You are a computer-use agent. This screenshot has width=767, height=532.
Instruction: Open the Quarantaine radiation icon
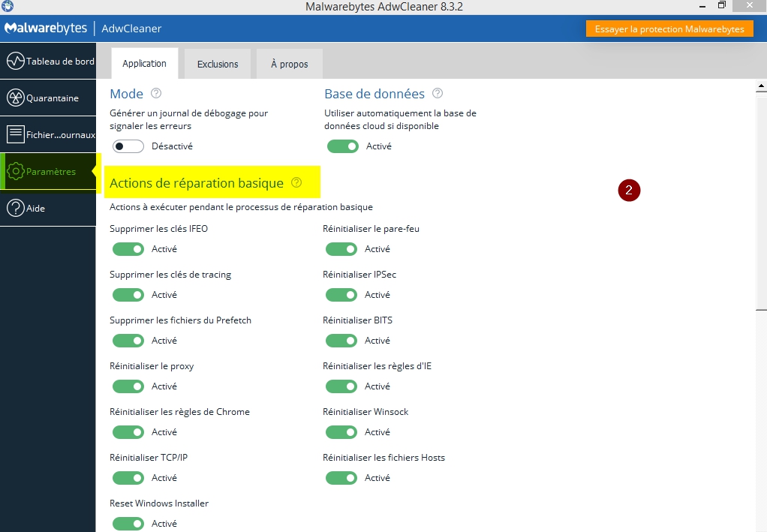tap(16, 98)
